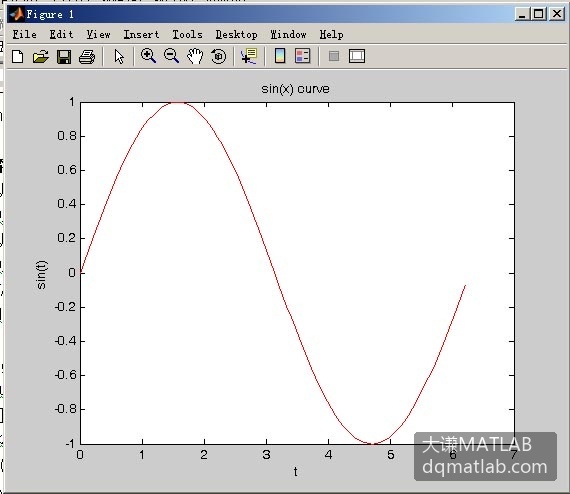The width and height of the screenshot is (570, 494).
Task: Select the Rotate 3D tool
Action: coord(218,56)
